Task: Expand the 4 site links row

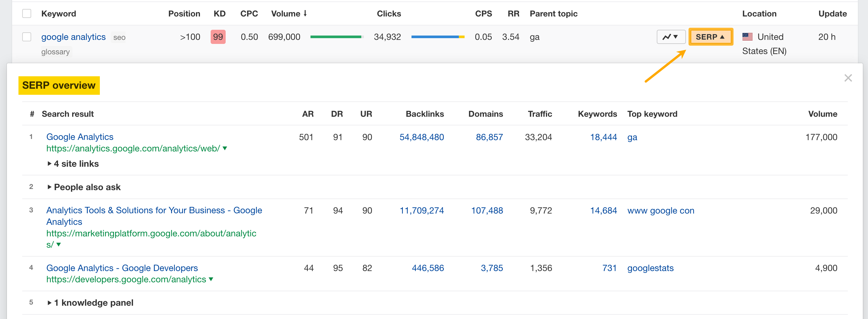Action: pyautogui.click(x=73, y=164)
